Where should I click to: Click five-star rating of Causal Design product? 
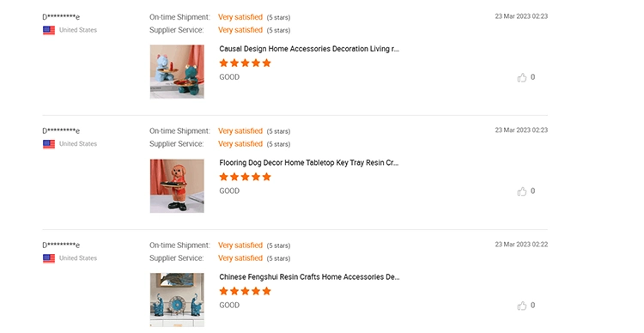246,64
